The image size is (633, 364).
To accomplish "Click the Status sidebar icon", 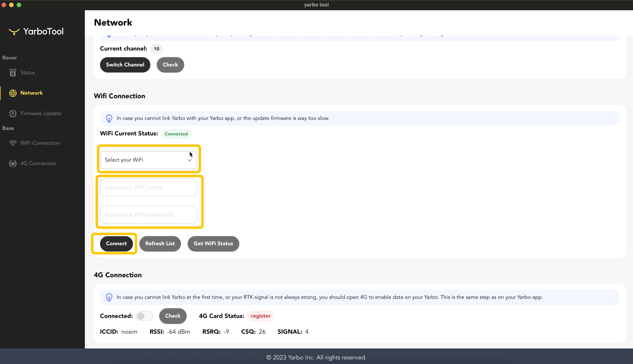I will point(13,73).
